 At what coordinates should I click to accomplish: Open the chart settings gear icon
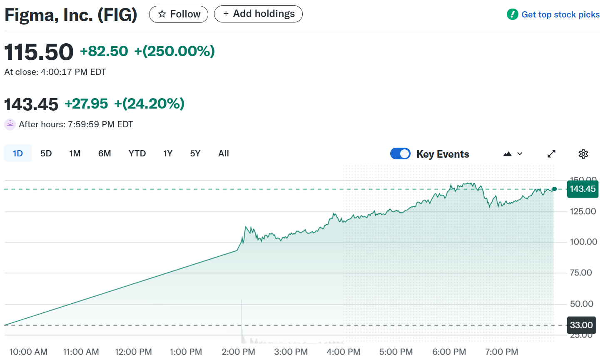[583, 154]
